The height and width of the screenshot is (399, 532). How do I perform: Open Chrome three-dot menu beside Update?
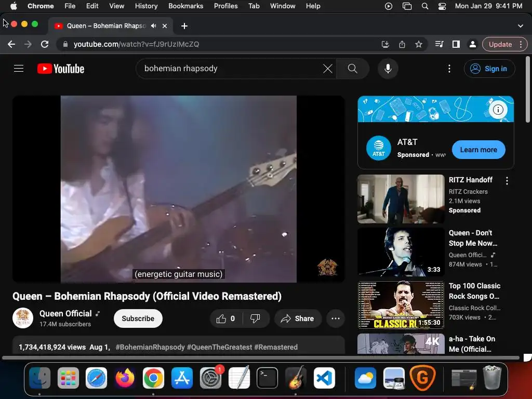pyautogui.click(x=521, y=44)
